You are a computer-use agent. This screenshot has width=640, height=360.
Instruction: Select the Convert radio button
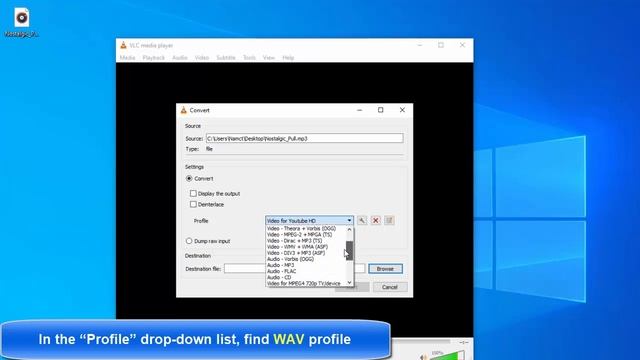(x=189, y=179)
